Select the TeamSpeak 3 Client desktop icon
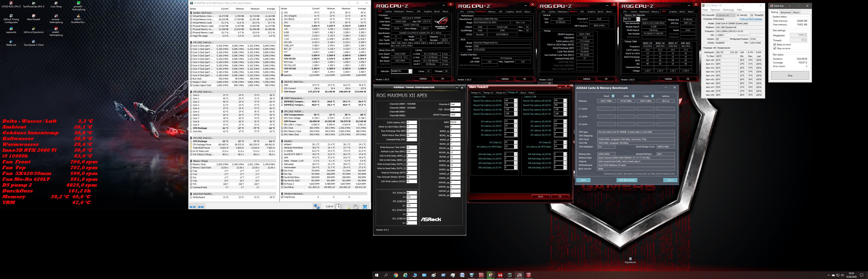 [33, 43]
